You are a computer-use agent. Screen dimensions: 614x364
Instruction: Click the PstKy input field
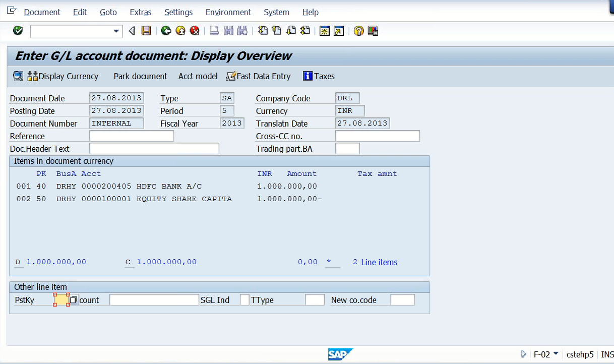(x=61, y=300)
